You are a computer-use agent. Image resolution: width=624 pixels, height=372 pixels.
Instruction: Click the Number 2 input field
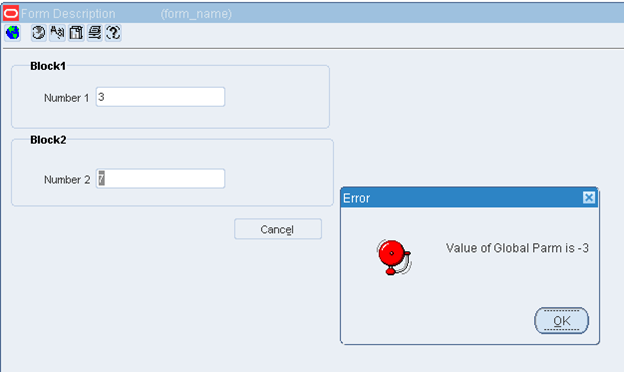pyautogui.click(x=160, y=179)
